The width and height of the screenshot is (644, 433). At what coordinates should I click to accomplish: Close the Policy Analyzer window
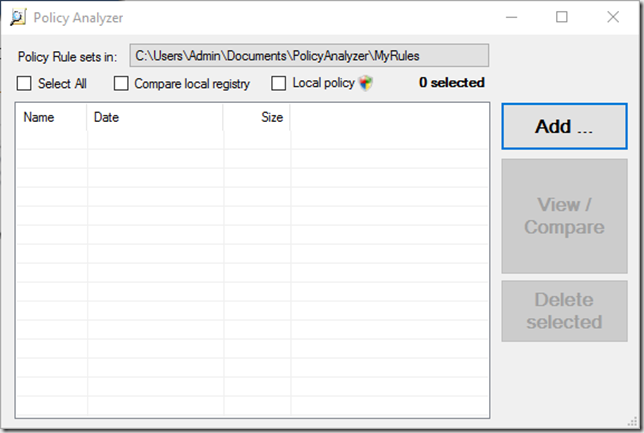point(613,17)
